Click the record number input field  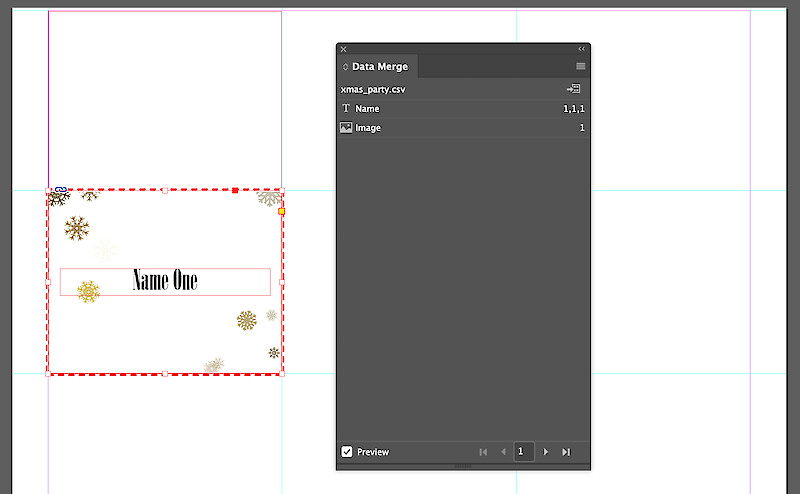pyautogui.click(x=524, y=452)
